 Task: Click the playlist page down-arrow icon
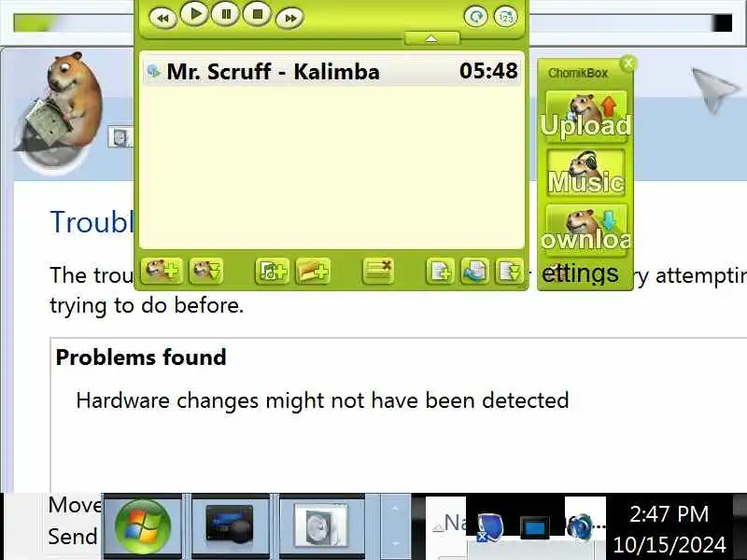click(x=509, y=271)
